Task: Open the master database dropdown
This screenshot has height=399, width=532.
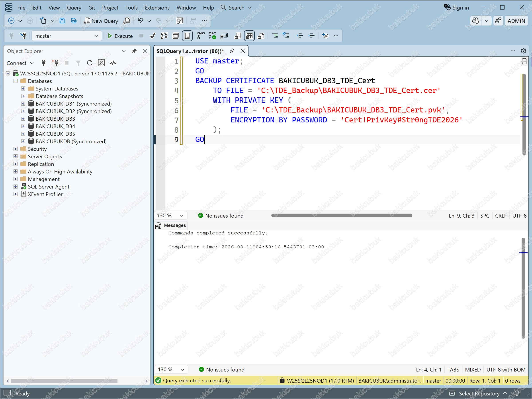Action: click(x=67, y=36)
